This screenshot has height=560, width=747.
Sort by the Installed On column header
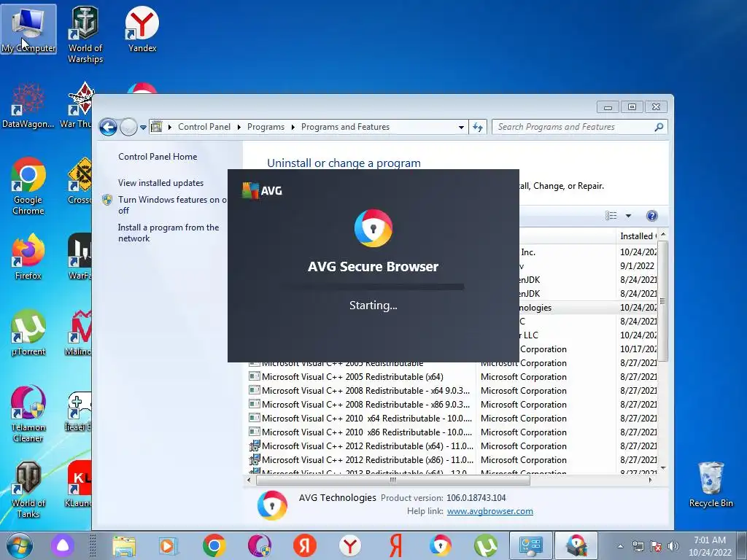[x=638, y=236]
